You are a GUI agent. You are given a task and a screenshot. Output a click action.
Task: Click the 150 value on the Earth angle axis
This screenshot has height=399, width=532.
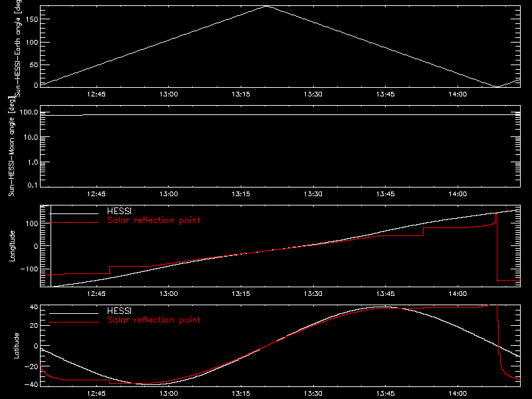click(x=33, y=19)
